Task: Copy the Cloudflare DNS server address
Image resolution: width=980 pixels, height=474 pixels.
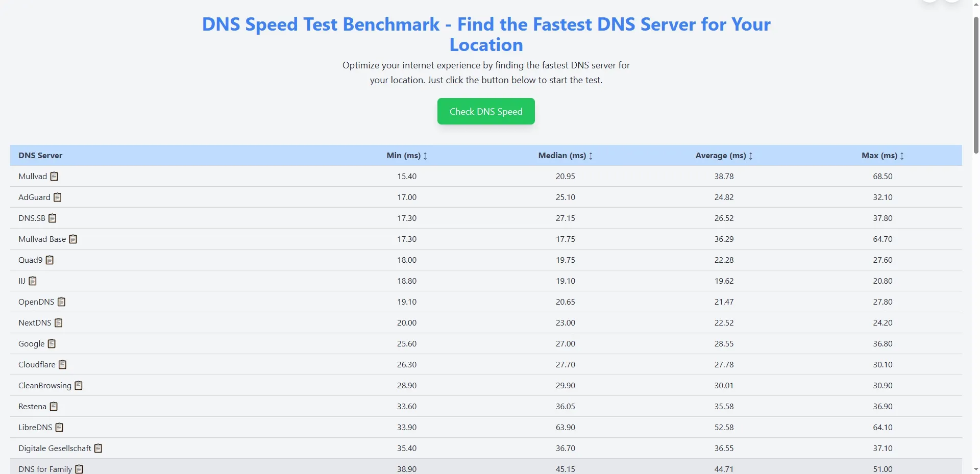Action: pos(62,364)
